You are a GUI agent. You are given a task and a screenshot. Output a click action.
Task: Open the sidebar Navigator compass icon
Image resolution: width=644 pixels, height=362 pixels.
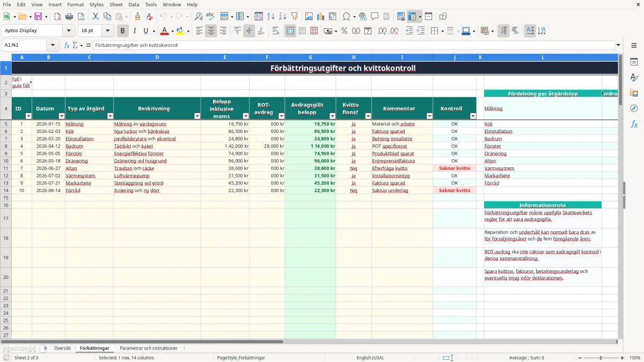tap(634, 108)
